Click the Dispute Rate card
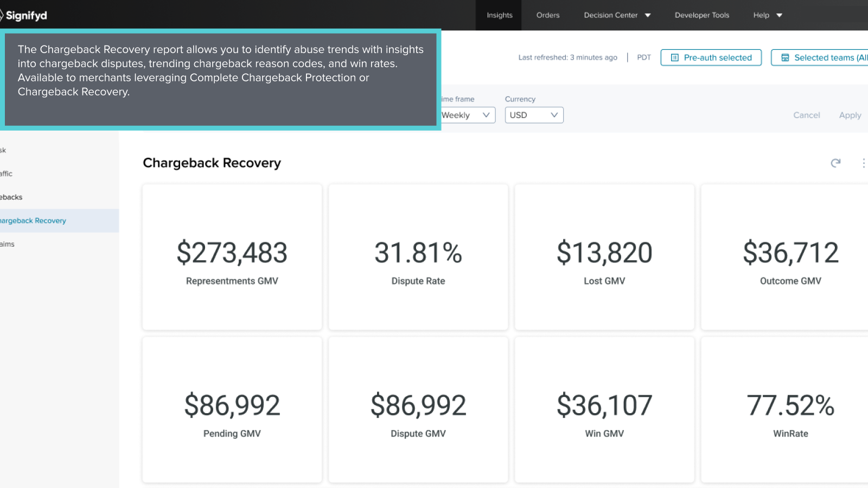868x488 pixels. [x=418, y=257]
